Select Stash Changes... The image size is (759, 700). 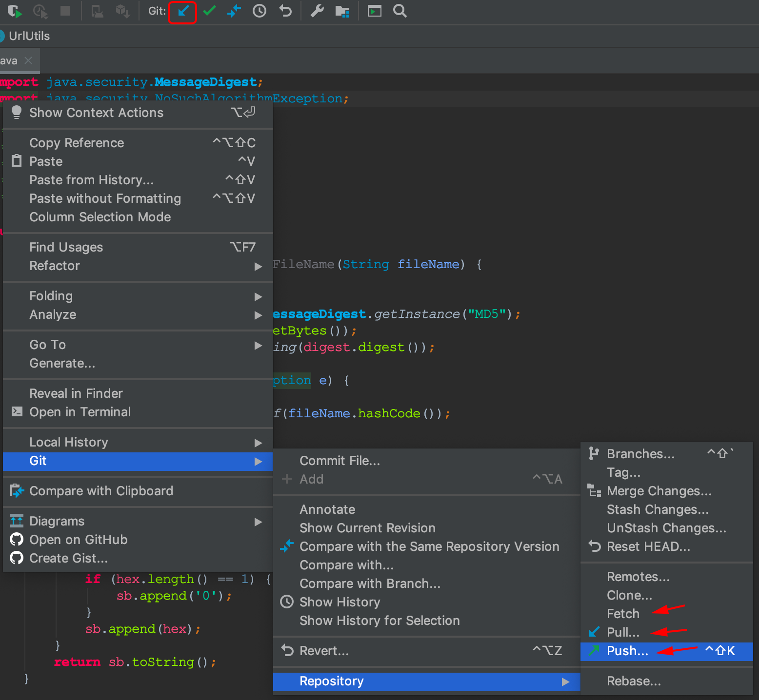667,509
